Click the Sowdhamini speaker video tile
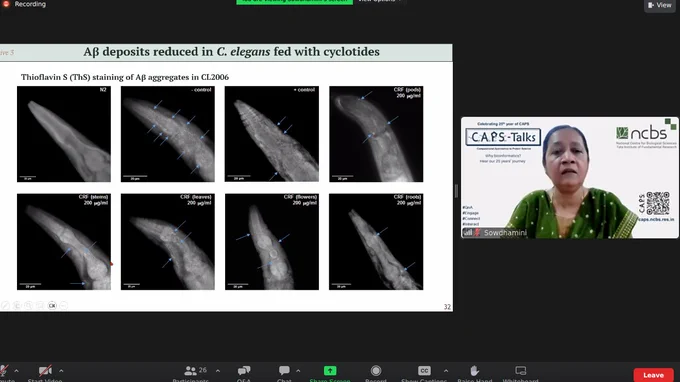Screen dimensions: 680x382 click(569, 178)
